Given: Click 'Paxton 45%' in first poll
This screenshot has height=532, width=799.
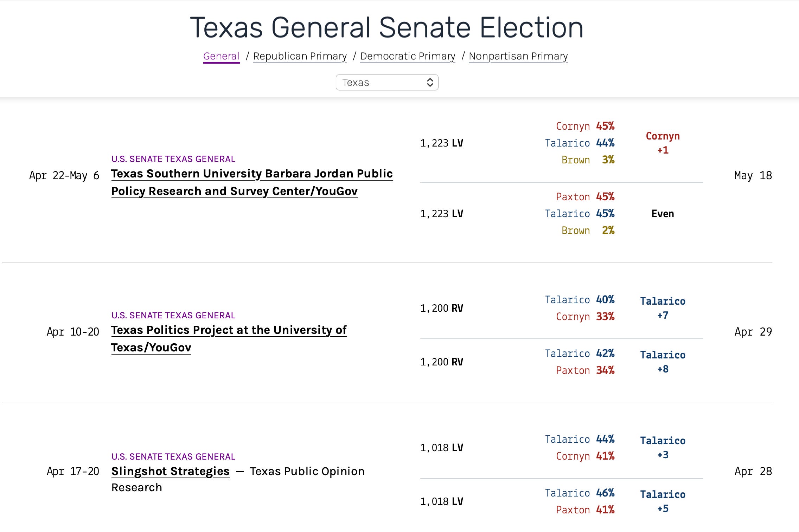Looking at the screenshot, I should (585, 197).
